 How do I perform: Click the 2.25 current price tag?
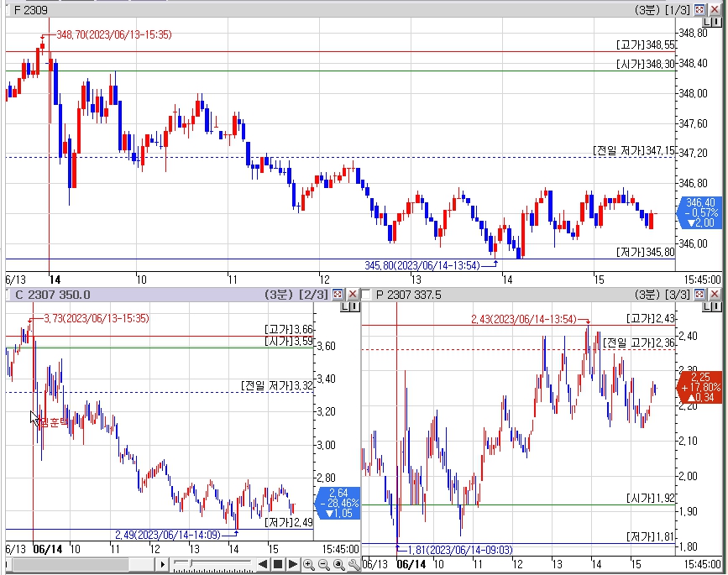coord(700,387)
